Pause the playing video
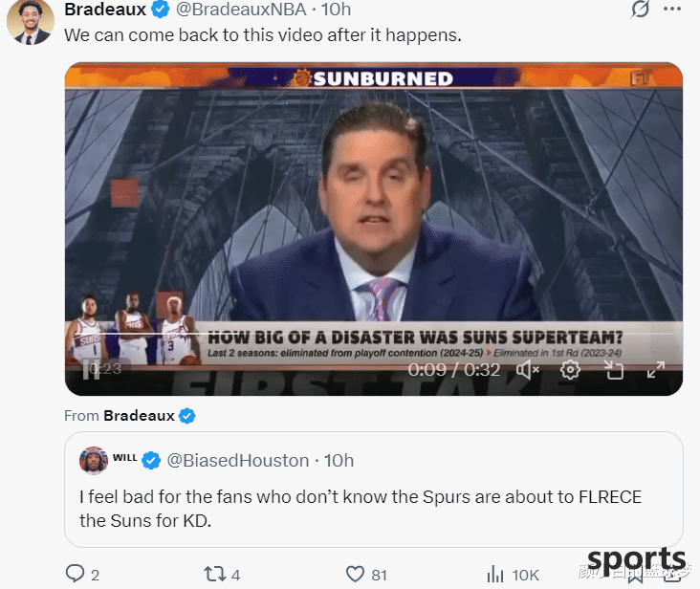The width and height of the screenshot is (700, 589). click(91, 369)
